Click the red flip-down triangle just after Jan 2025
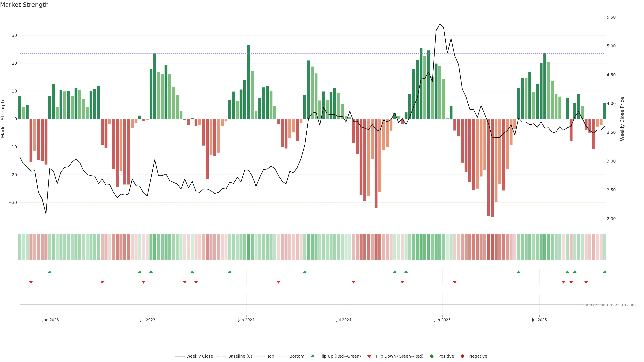The image size is (644, 362). (x=455, y=282)
